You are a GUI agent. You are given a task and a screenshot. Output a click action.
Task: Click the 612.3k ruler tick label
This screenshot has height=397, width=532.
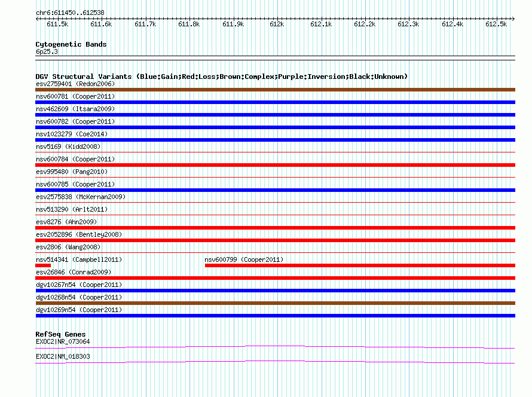408,24
